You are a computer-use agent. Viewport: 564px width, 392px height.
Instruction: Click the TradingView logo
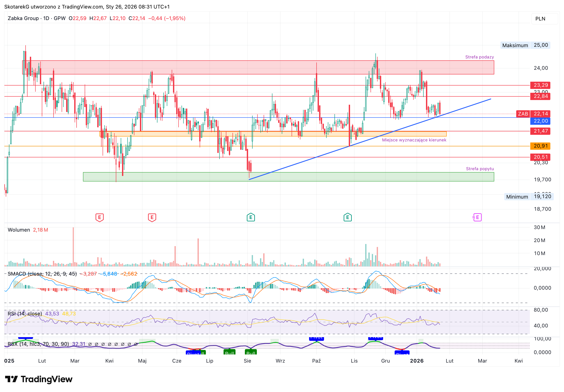tap(39, 379)
